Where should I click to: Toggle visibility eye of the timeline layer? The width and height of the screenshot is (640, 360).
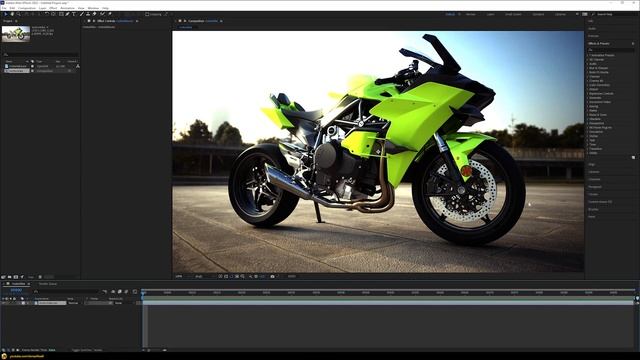[x=3, y=303]
